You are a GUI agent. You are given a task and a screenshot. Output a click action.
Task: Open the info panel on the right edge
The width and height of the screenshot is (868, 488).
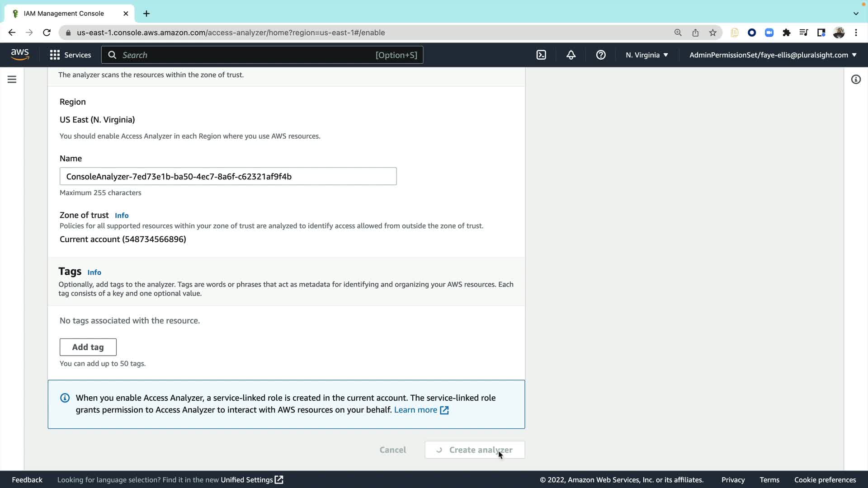pyautogui.click(x=856, y=80)
